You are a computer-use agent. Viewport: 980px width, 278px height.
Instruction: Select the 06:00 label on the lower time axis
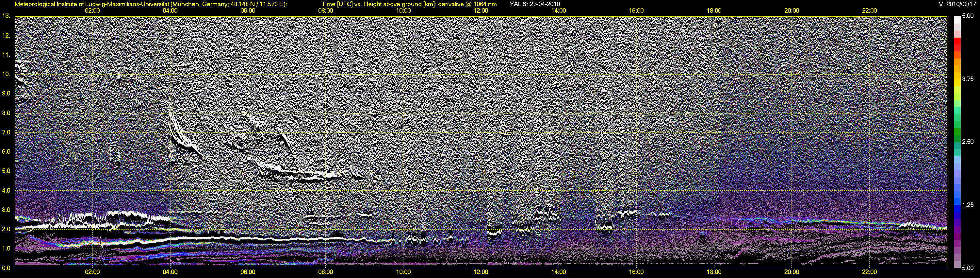point(248,272)
